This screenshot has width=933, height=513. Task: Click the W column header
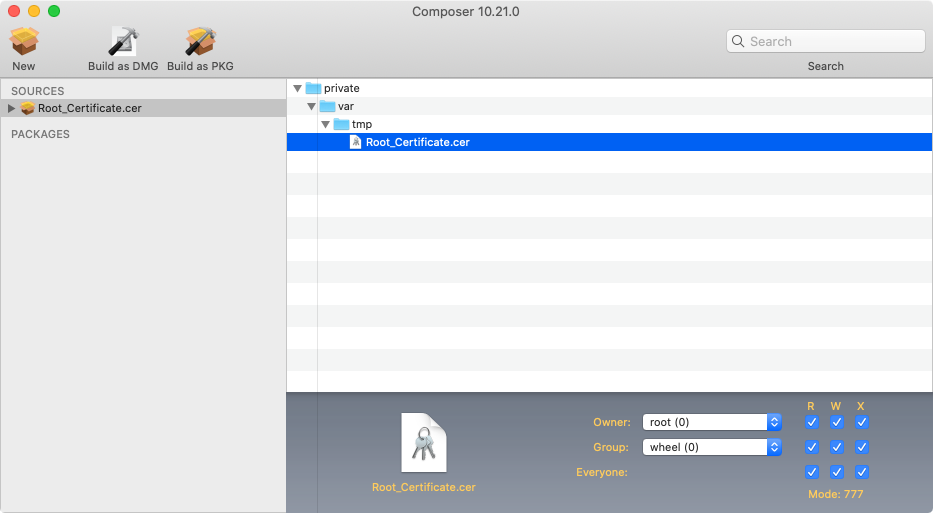pyautogui.click(x=836, y=406)
